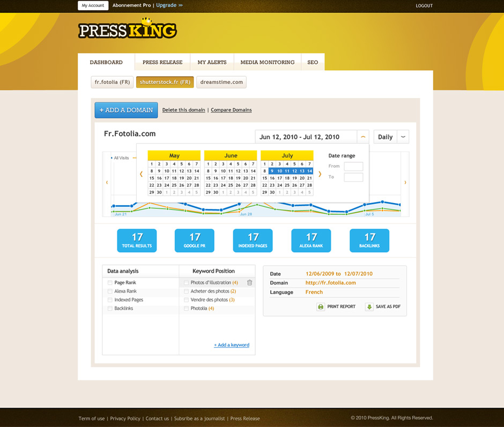The height and width of the screenshot is (427, 504).
Task: Enable the Indexed Pages checkbox
Action: click(110, 300)
